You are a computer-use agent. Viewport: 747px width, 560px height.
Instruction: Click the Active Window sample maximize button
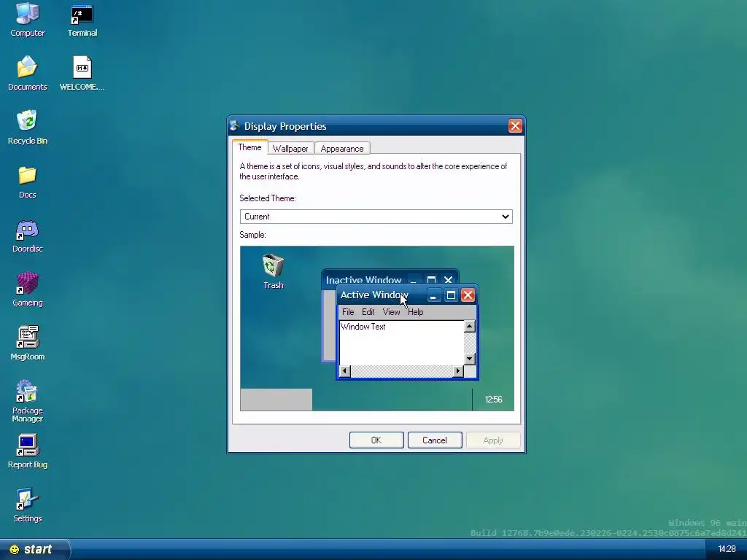click(451, 295)
